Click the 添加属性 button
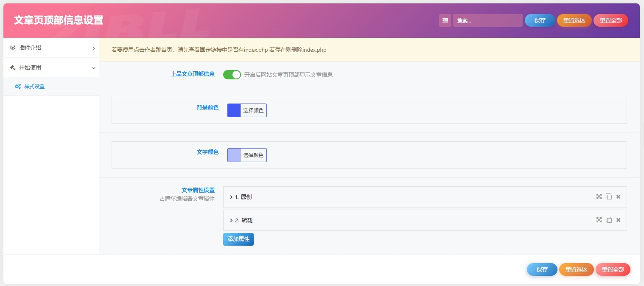The width and height of the screenshot is (644, 286). (238, 239)
